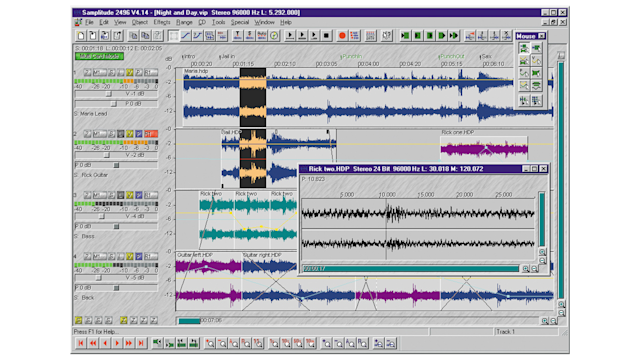Viewport: 640px width, 360px height.
Task: Click the red-flag marker icon in the top toolbar
Action: pyautogui.click(x=470, y=36)
